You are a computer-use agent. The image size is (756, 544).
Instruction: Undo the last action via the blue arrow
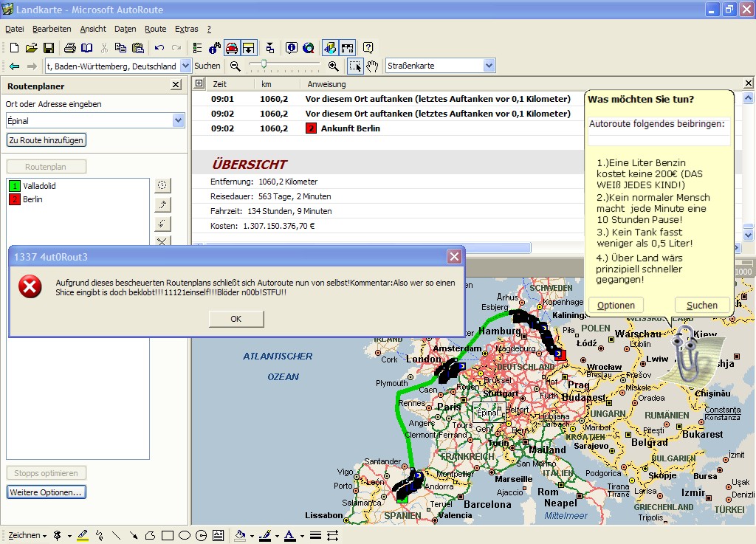coord(159,48)
